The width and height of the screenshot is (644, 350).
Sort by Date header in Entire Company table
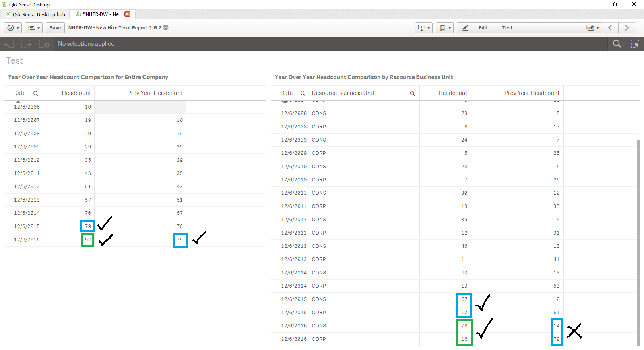coord(19,93)
